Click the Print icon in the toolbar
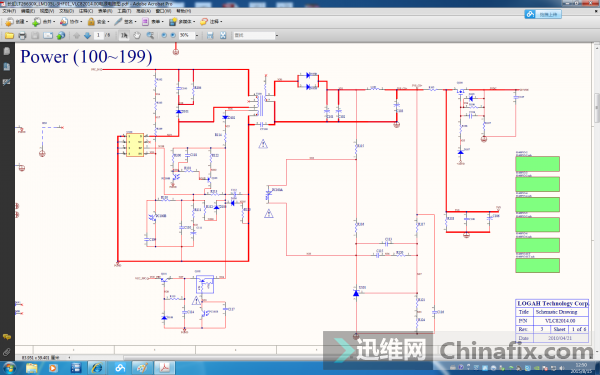The width and height of the screenshot is (600, 375). click(22, 36)
